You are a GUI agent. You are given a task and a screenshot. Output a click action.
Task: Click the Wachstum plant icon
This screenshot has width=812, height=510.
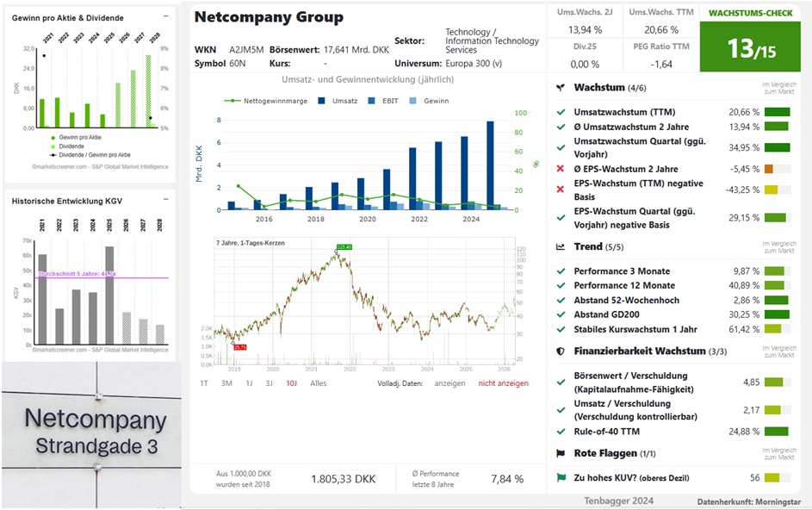coord(561,88)
